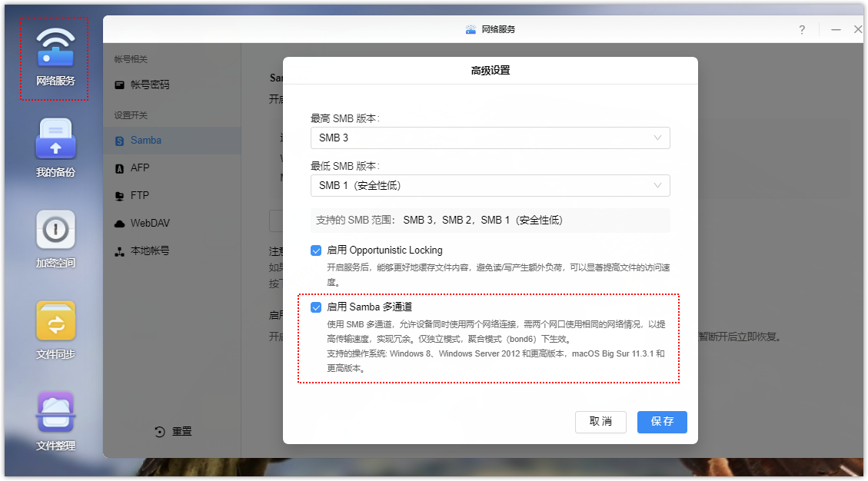
Task: Uncheck 启用 Samba 多通道 checkbox
Action: tap(316, 307)
